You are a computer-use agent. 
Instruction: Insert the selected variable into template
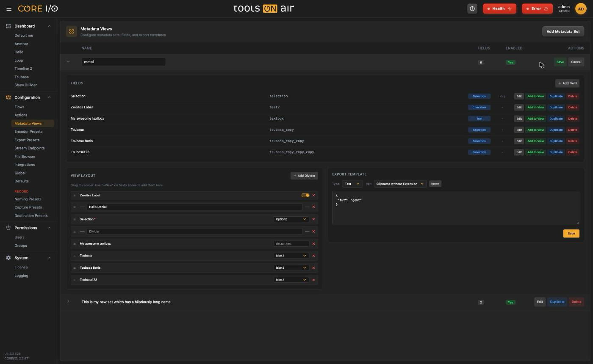click(435, 184)
